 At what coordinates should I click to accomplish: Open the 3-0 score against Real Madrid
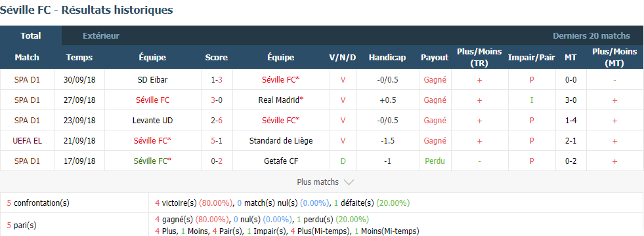217,100
